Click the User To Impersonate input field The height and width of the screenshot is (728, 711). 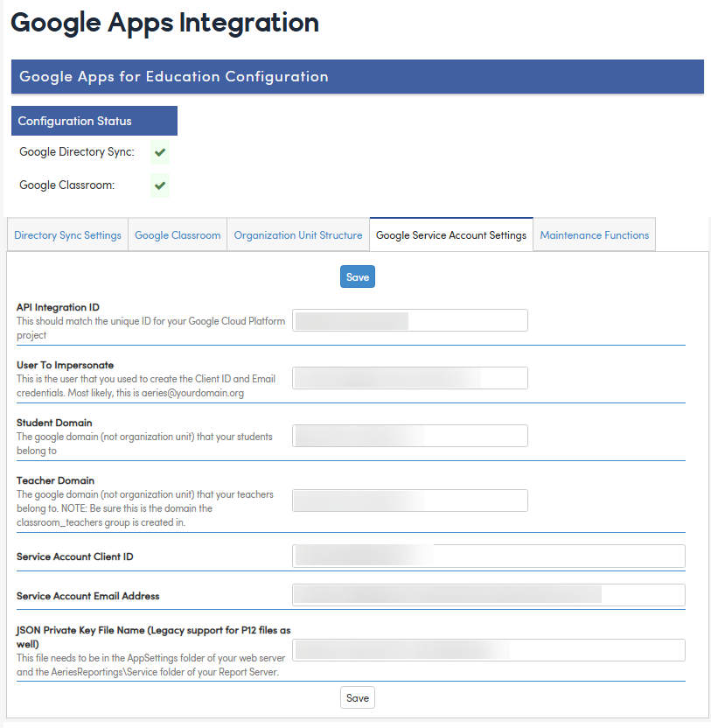pyautogui.click(x=410, y=378)
